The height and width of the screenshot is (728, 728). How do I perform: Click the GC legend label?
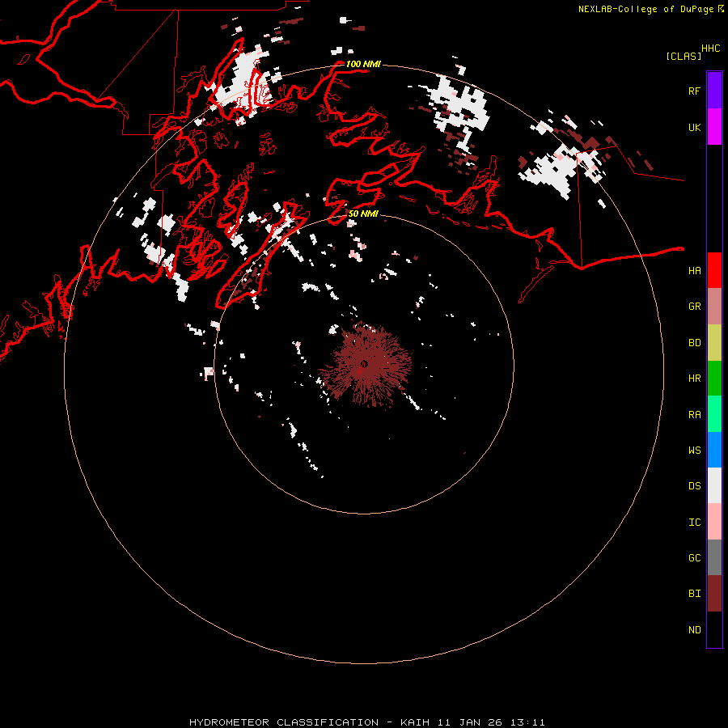pyautogui.click(x=694, y=557)
